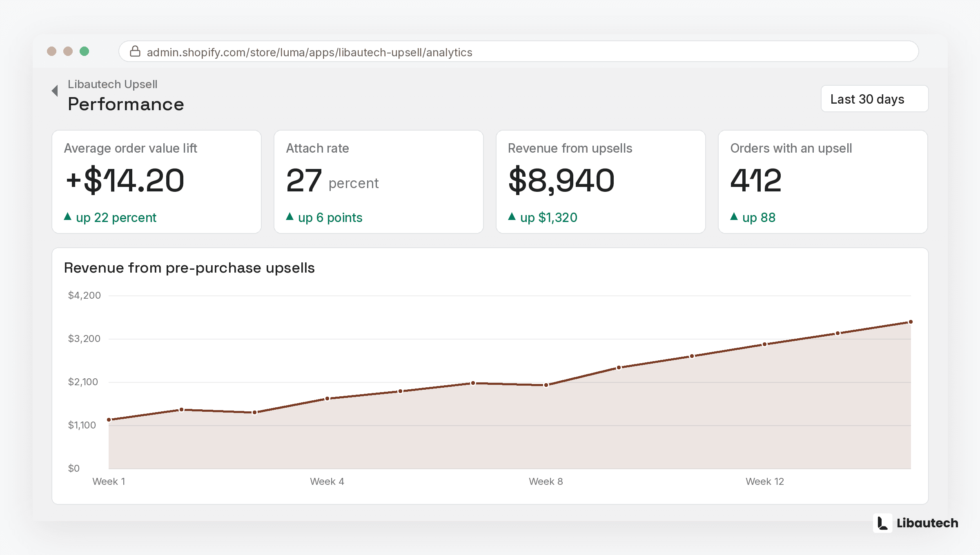Click the $3,200 y-axis label
980x555 pixels.
coord(84,339)
